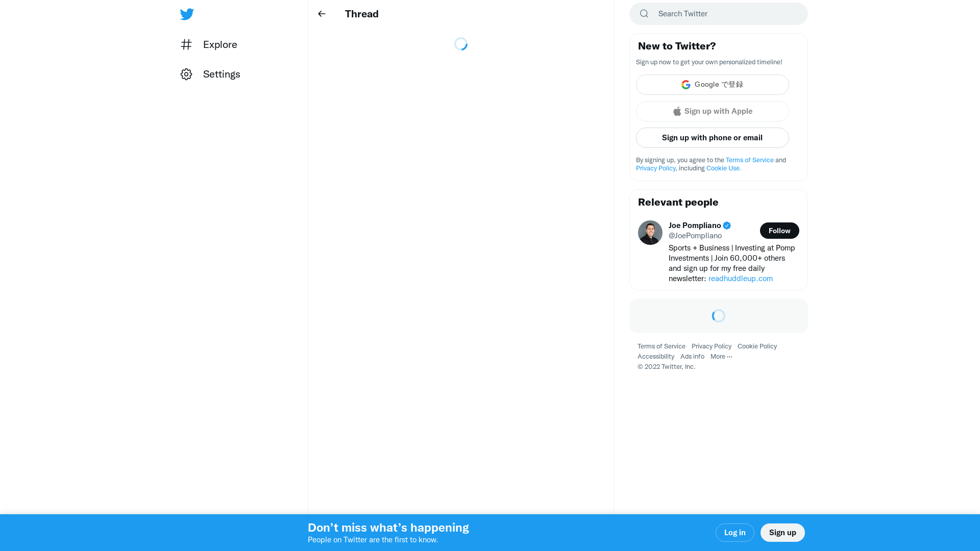Open Settings from the sidebar menu

click(222, 74)
